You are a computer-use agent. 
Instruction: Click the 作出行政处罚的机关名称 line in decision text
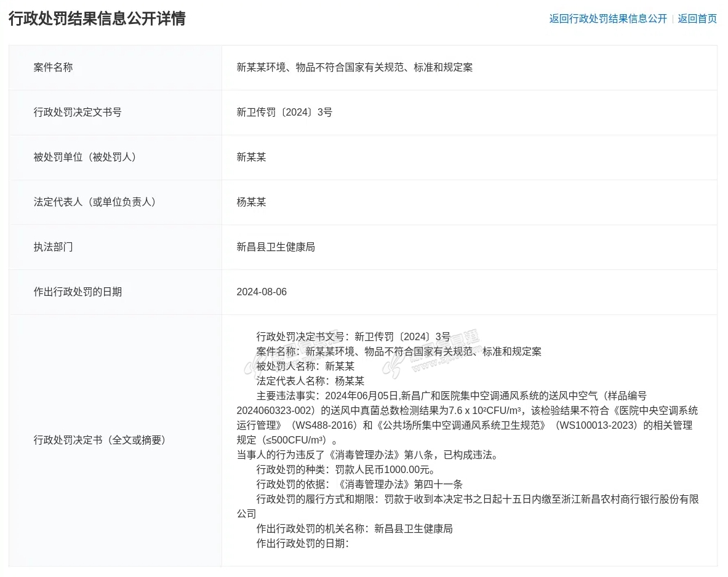(x=354, y=529)
